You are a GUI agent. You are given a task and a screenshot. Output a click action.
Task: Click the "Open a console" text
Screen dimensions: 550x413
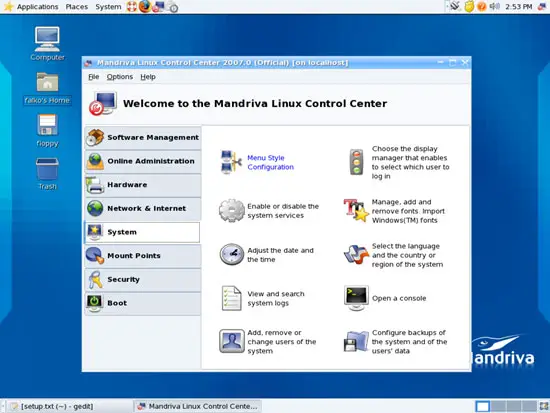tap(399, 299)
